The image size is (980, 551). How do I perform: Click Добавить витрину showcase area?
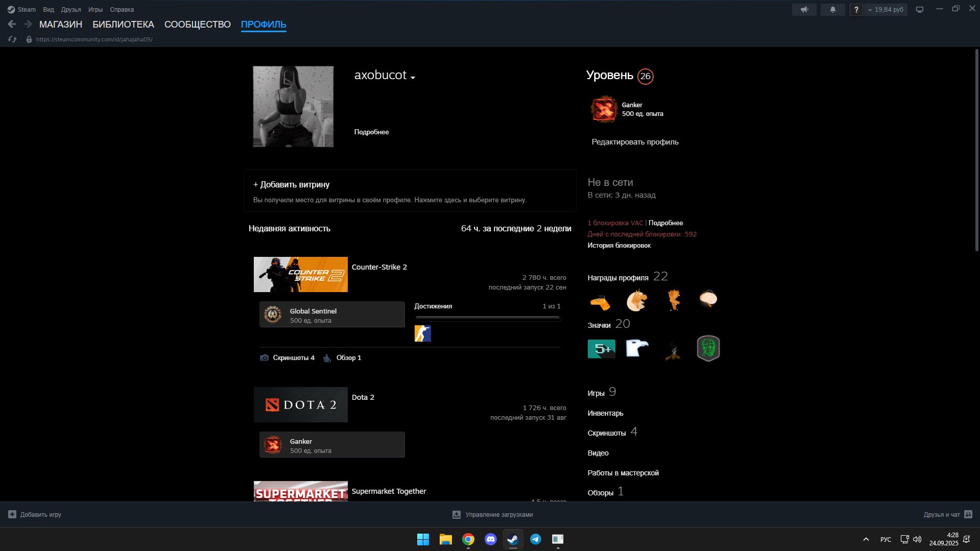[x=410, y=191]
